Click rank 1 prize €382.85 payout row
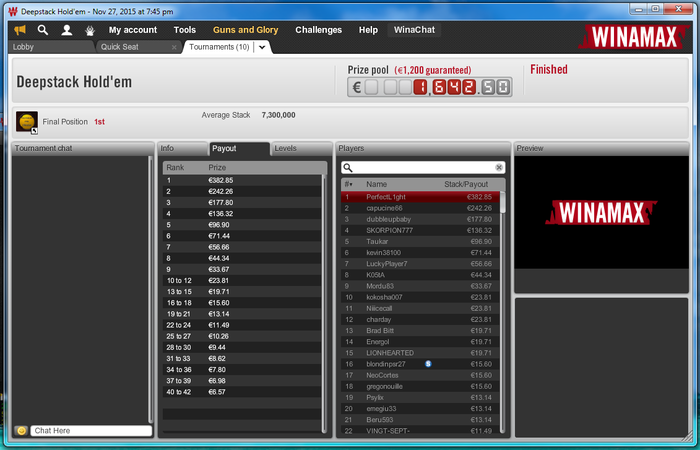The height and width of the screenshot is (450, 700). point(242,180)
